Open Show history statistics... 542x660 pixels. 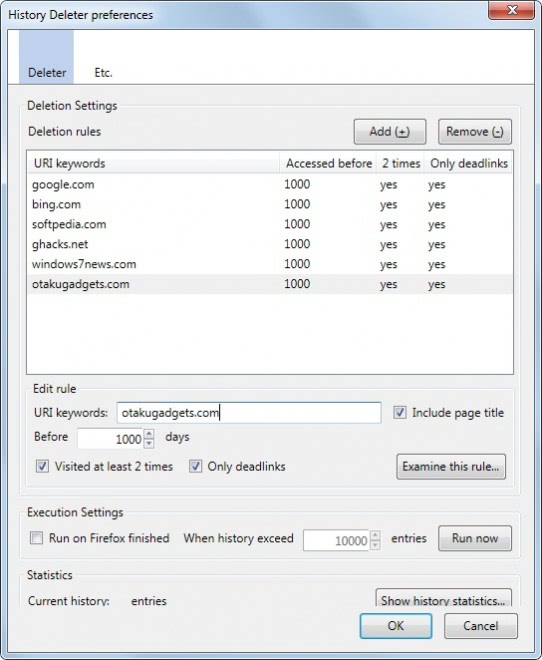[444, 598]
